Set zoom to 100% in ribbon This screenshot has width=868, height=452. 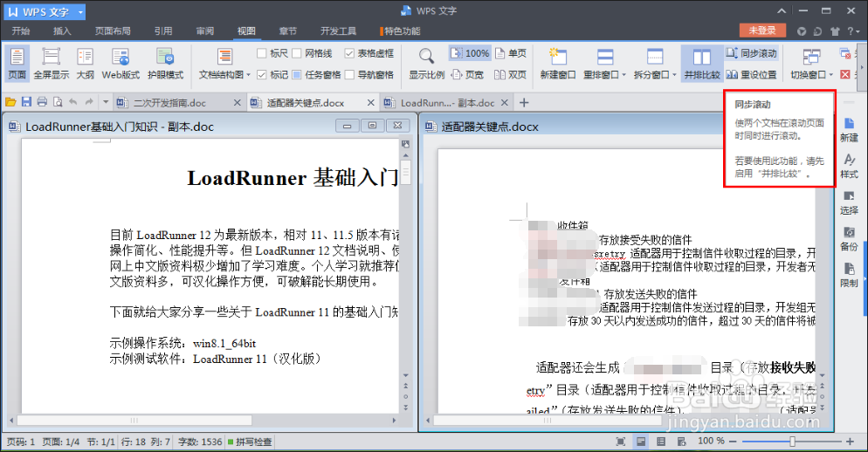pos(470,53)
